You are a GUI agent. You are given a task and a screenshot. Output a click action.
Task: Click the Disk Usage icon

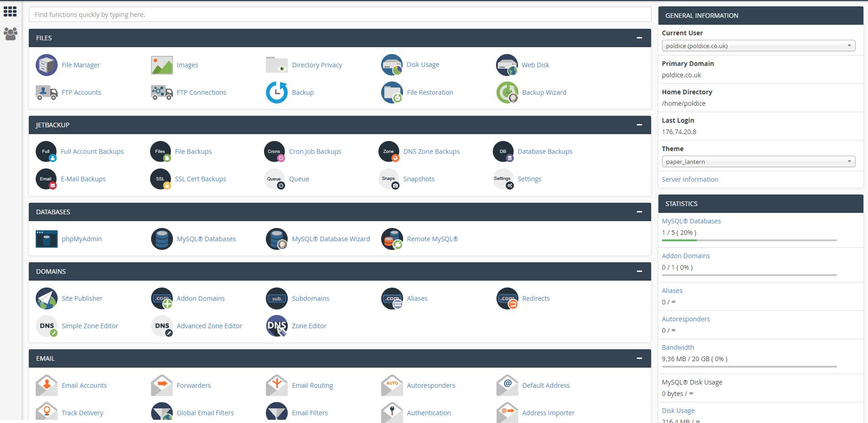(392, 65)
